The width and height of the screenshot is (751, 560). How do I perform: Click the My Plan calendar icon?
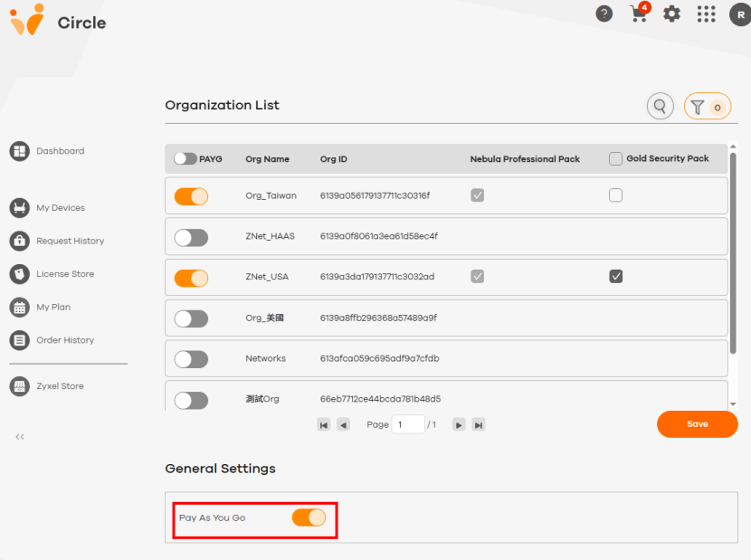20,307
